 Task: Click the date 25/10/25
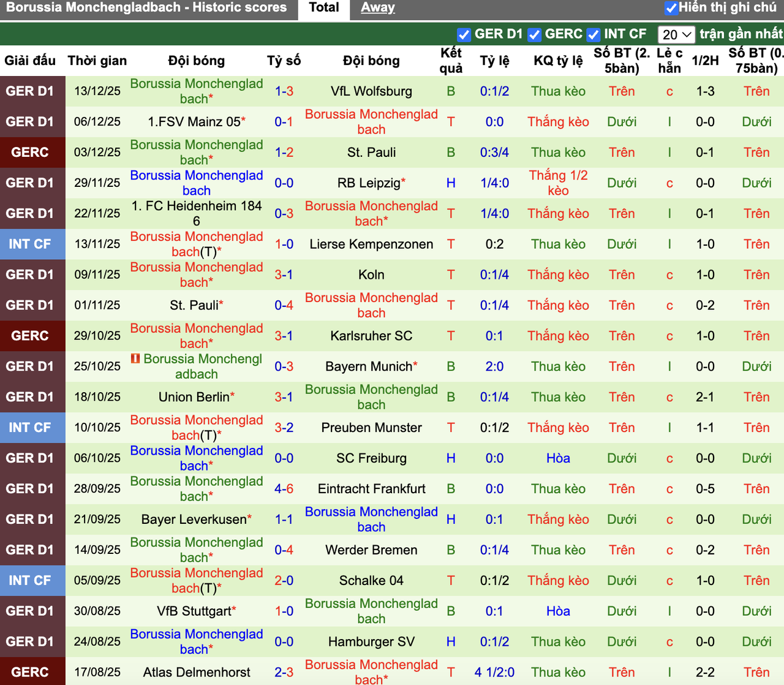[x=97, y=367]
